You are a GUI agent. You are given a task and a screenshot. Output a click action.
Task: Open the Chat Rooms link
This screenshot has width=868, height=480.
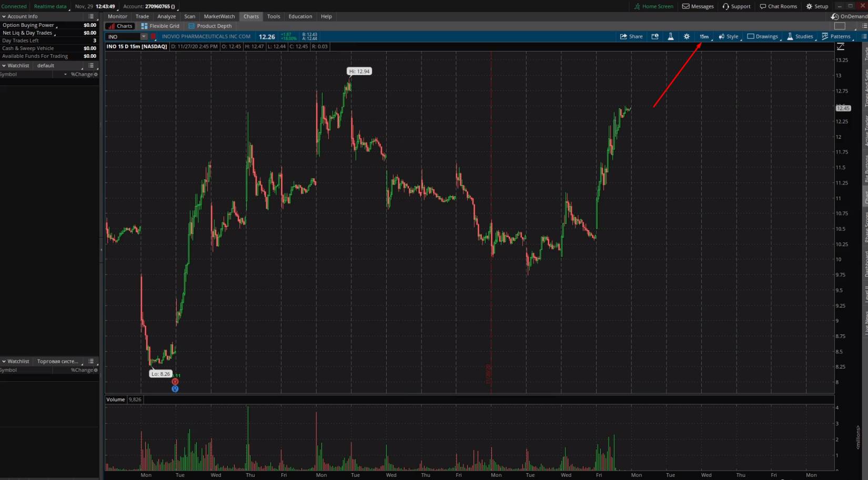pyautogui.click(x=778, y=6)
